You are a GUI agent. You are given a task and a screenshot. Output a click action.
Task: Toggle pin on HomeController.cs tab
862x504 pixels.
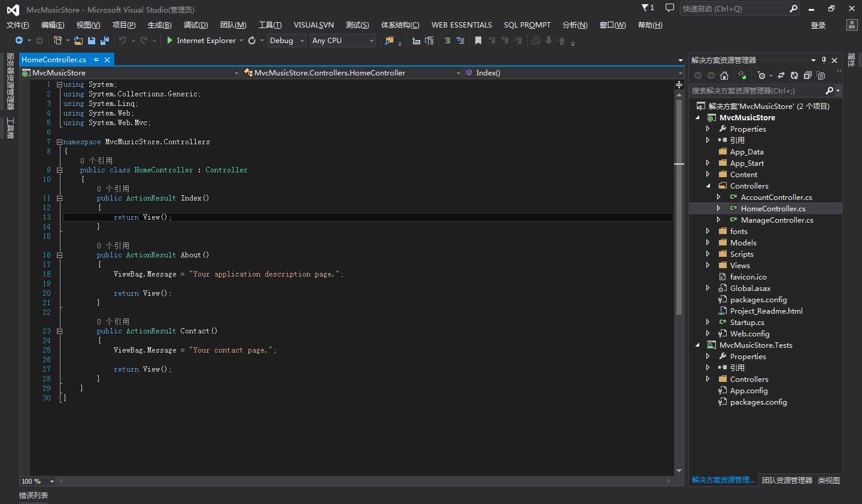point(96,60)
